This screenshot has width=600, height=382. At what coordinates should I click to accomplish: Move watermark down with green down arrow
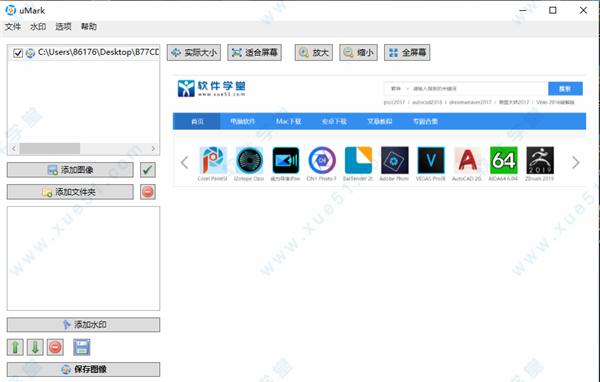click(x=35, y=347)
